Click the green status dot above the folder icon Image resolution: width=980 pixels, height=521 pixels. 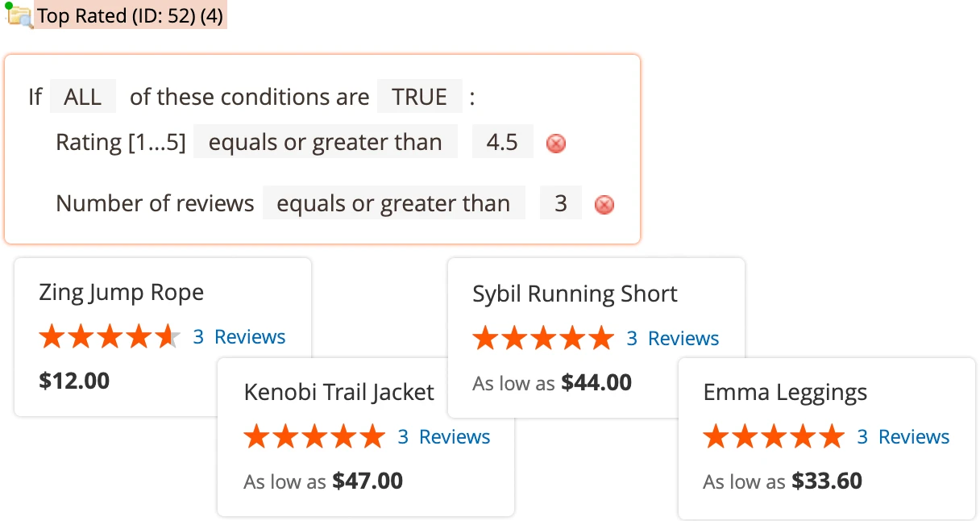(11, 5)
